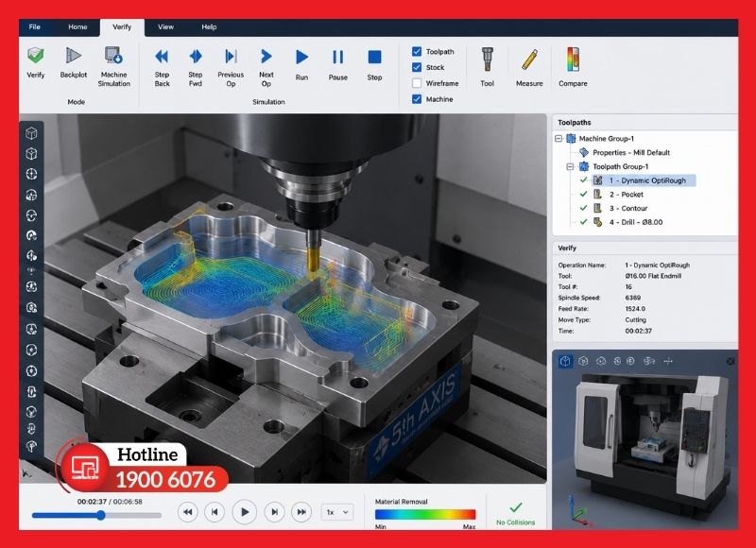
Task: Open the Help tab
Action: click(209, 27)
